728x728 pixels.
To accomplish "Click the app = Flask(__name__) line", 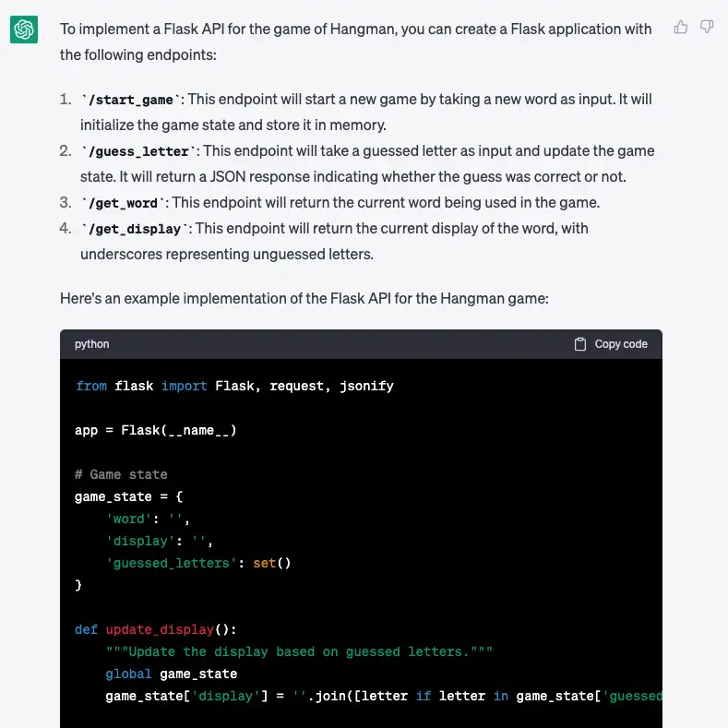I will 155,430.
